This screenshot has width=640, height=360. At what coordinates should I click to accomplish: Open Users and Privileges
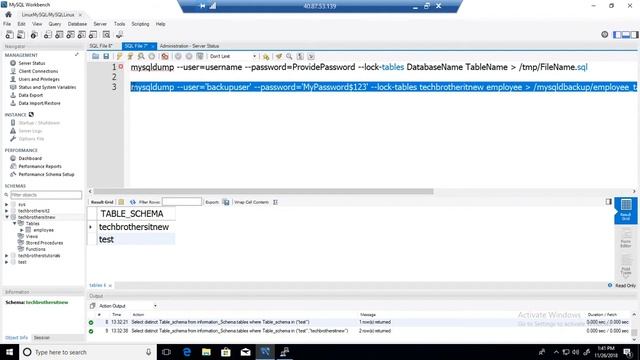pos(39,79)
